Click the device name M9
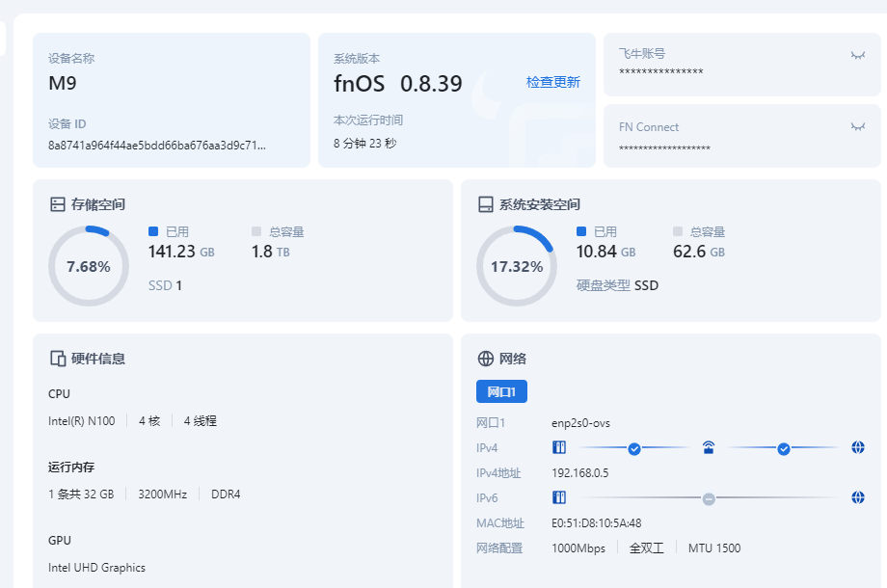The height and width of the screenshot is (588, 887). (x=63, y=83)
